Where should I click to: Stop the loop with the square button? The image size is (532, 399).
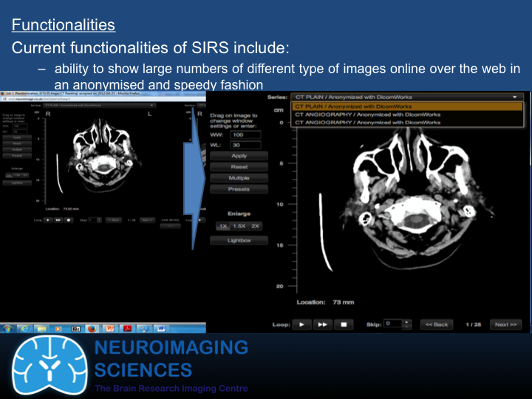click(343, 324)
